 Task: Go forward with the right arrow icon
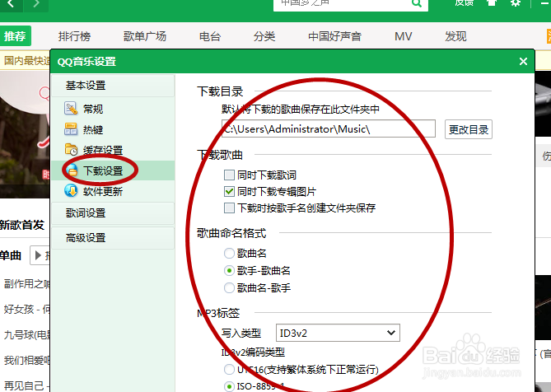(36, 4)
